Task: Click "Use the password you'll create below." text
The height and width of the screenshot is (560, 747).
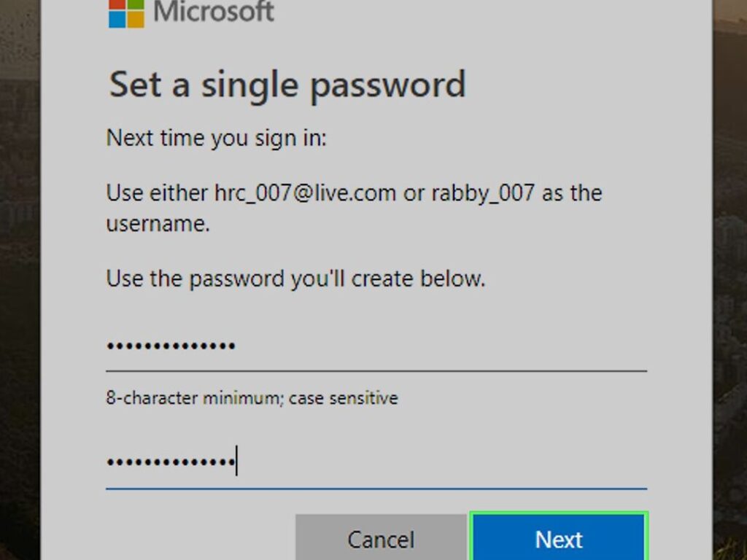Action: tap(295, 279)
